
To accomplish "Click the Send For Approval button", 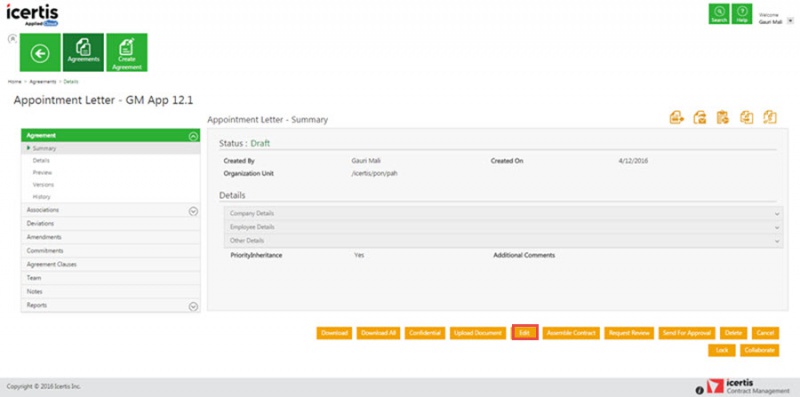I will click(x=687, y=333).
